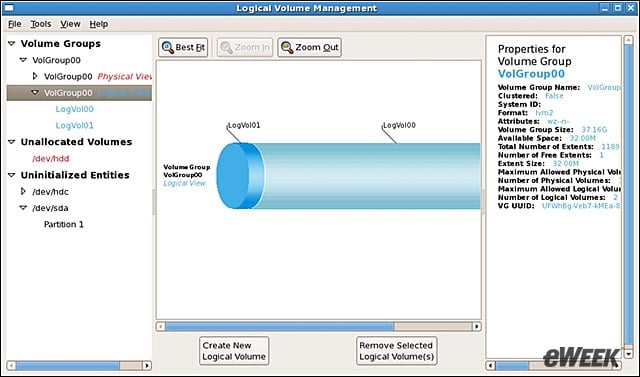
Task: Maximize the Logical Volume Management window
Action: (618, 8)
